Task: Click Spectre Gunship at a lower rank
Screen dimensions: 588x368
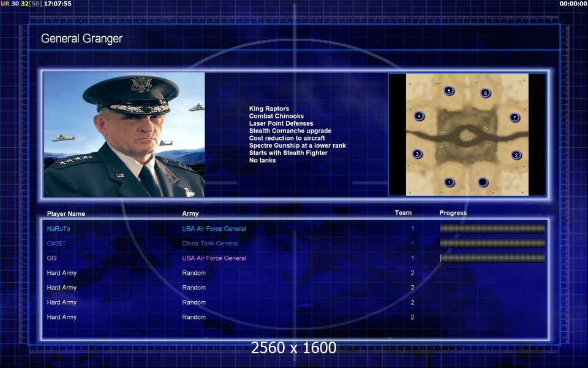Action: [298, 145]
